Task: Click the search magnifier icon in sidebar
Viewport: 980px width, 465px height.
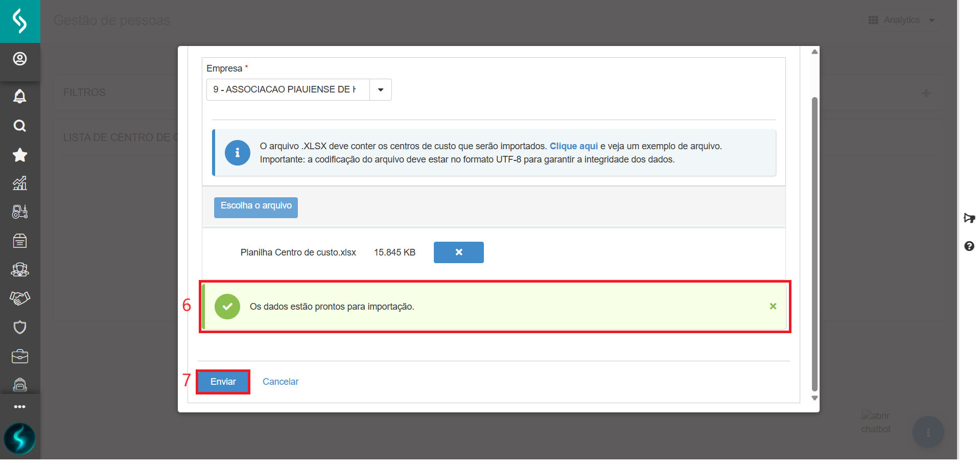Action: pyautogui.click(x=20, y=126)
